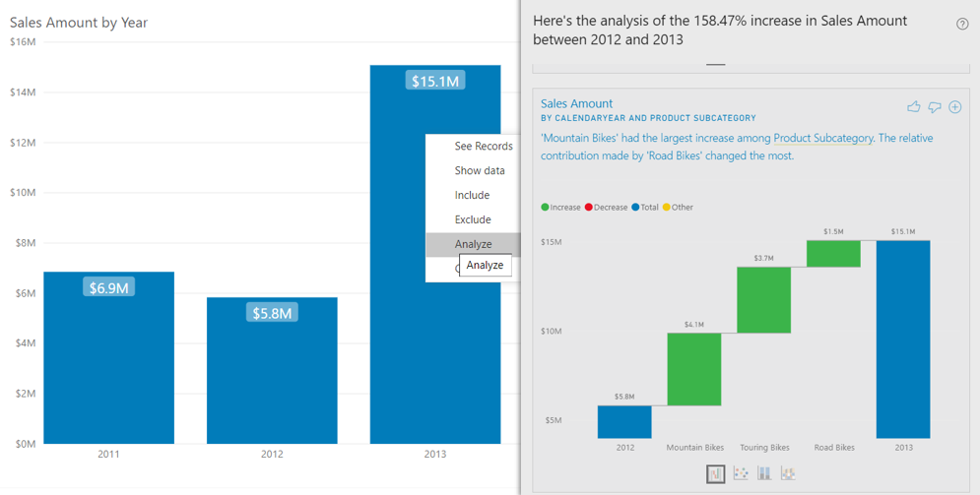Click the $15.1M data label
The image size is (980, 495).
(435, 81)
